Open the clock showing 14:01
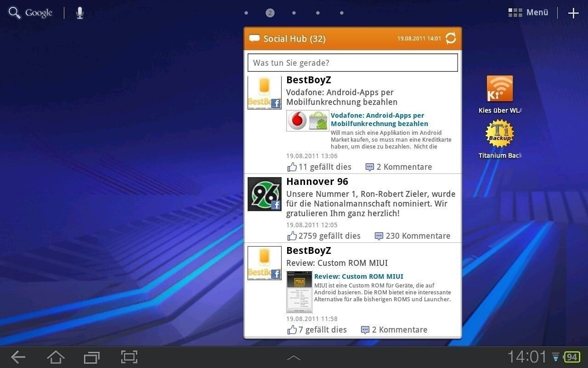Viewport: 588px width, 368px height. (x=527, y=357)
